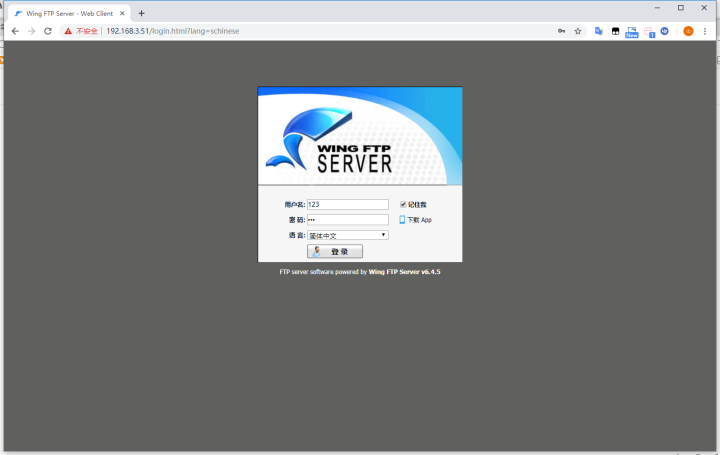Click the Wing FTP Server logo banner
The height and width of the screenshot is (455, 720).
pyautogui.click(x=360, y=136)
